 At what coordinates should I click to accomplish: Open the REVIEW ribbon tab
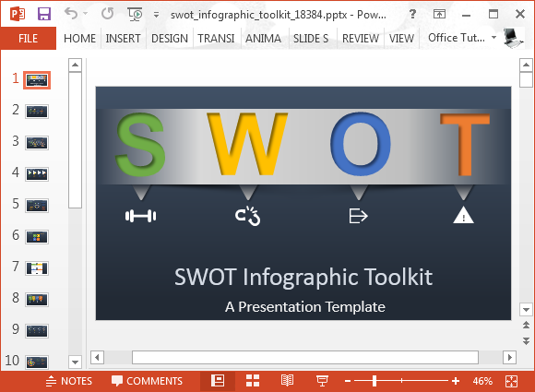(361, 38)
